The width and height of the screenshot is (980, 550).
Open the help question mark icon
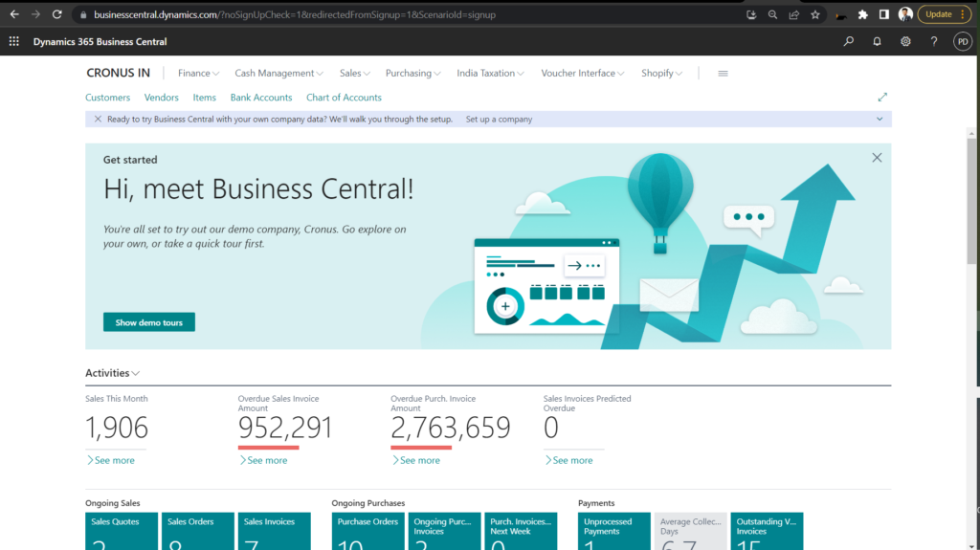(x=934, y=41)
